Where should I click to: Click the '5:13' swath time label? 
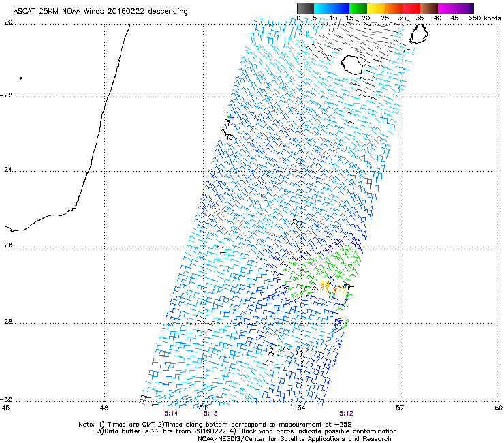(210, 414)
